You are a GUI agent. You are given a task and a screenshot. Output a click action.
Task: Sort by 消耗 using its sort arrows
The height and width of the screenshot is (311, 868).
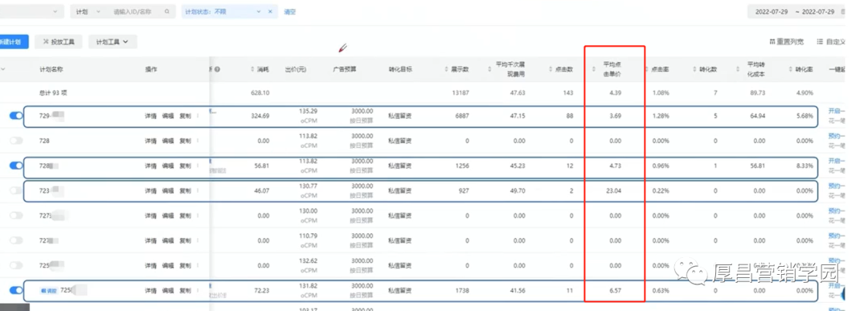(x=252, y=69)
